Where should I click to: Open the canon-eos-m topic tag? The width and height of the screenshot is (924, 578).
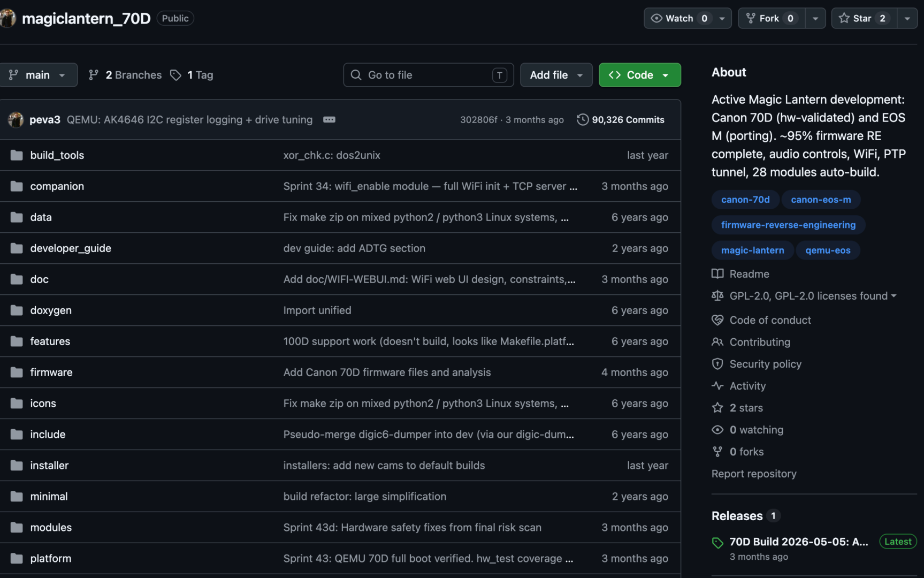click(x=821, y=200)
